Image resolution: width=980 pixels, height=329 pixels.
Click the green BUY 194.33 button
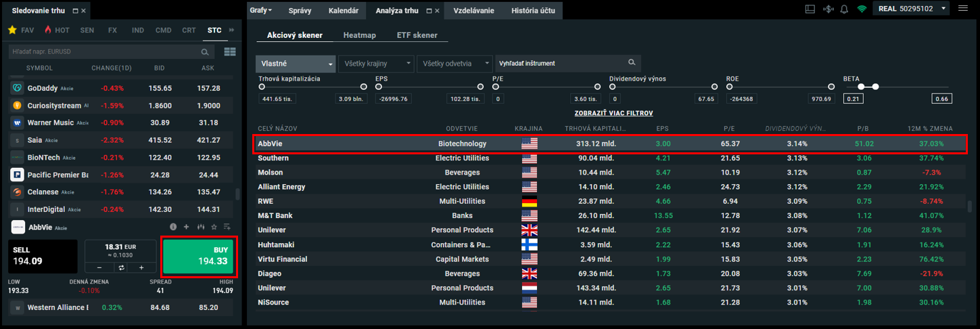click(198, 256)
